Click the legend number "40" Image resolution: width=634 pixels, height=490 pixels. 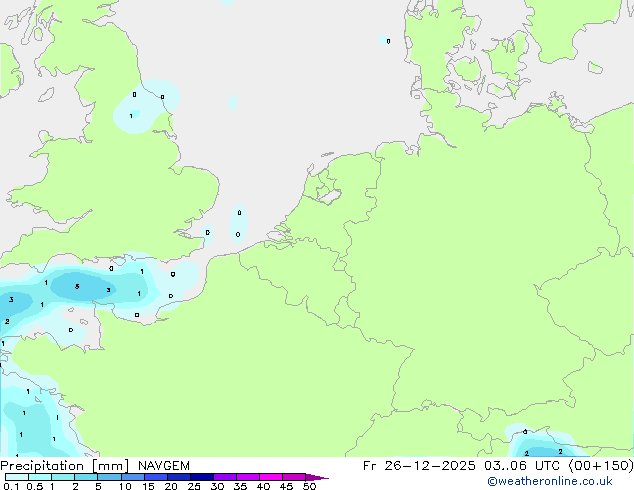pyautogui.click(x=263, y=486)
